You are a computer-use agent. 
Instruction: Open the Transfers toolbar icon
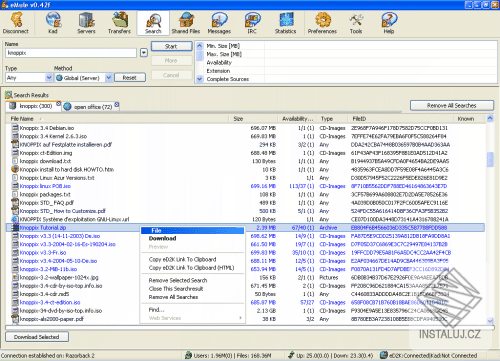click(119, 23)
